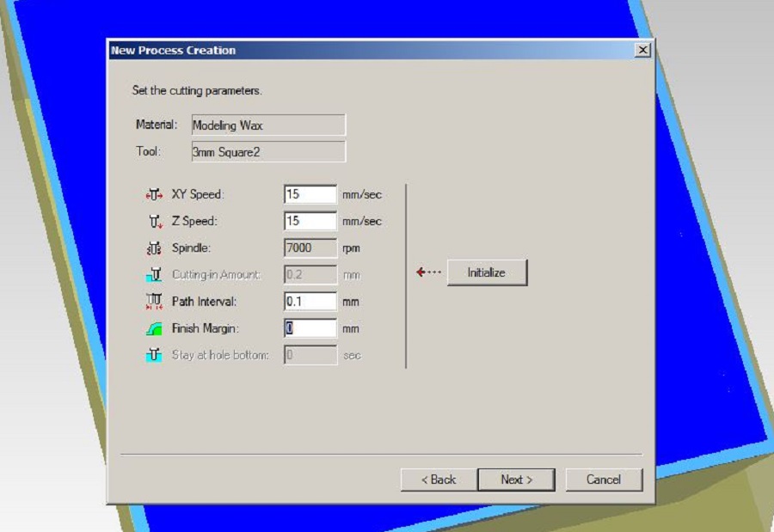Click the green Finish Margin icon

click(x=154, y=328)
